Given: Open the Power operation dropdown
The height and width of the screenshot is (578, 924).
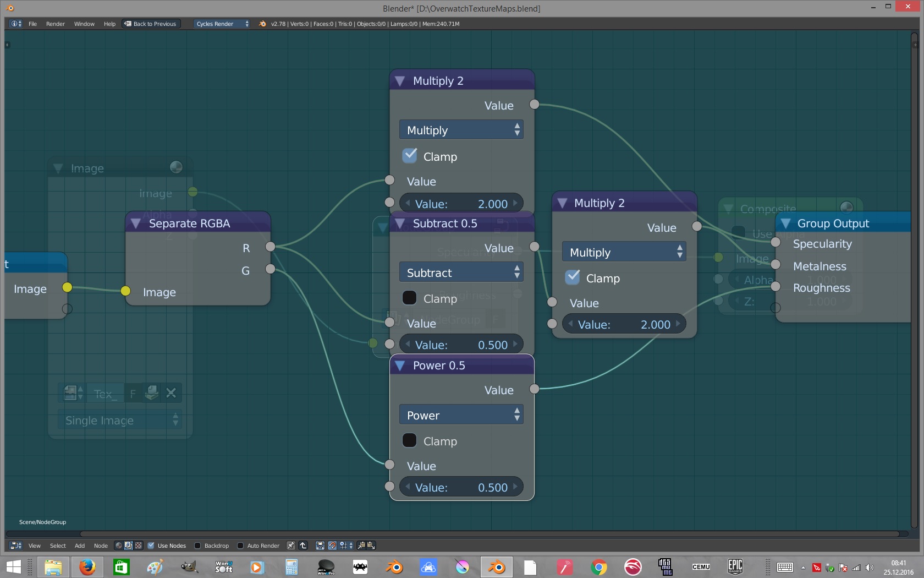Looking at the screenshot, I should click(461, 415).
